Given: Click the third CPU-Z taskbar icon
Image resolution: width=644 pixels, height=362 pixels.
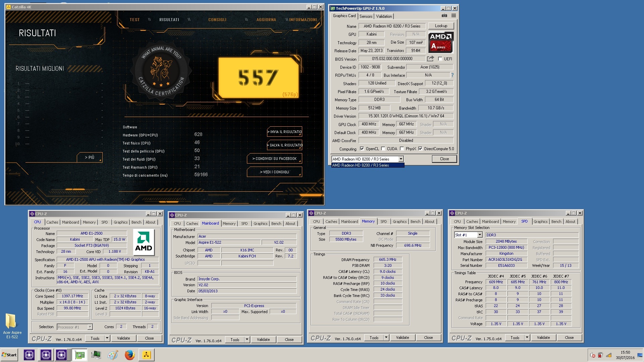Looking at the screenshot, I should [61, 355].
